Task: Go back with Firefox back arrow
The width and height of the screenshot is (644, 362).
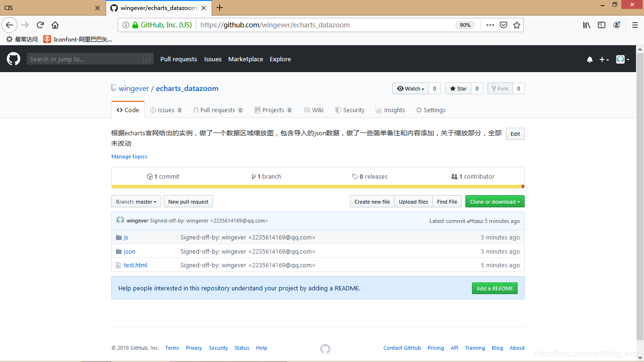Action: [x=9, y=25]
